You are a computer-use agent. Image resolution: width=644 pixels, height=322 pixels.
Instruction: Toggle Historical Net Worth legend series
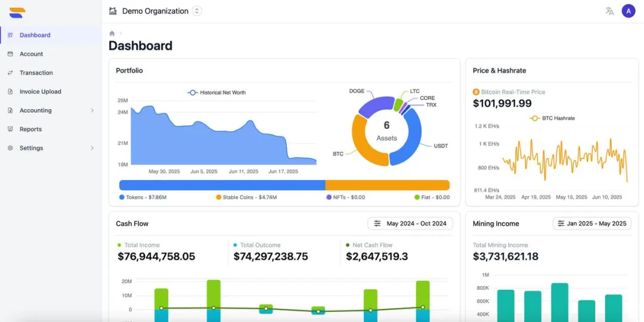(x=216, y=92)
